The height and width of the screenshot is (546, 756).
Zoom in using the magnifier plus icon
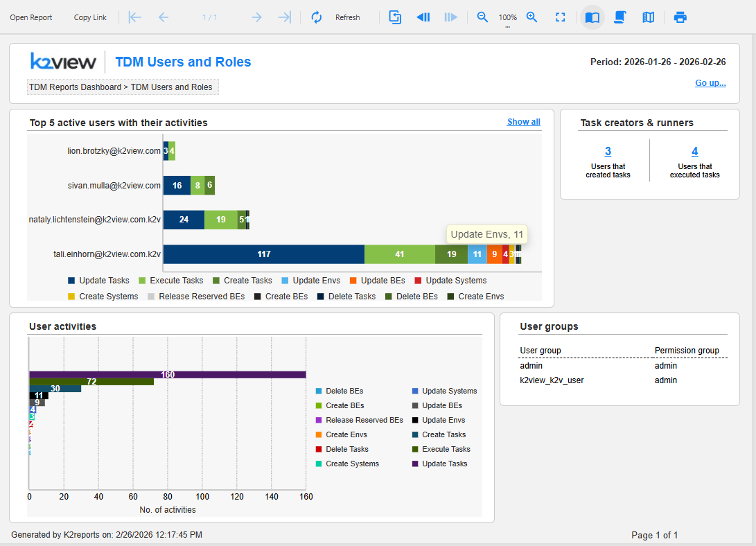tap(532, 17)
